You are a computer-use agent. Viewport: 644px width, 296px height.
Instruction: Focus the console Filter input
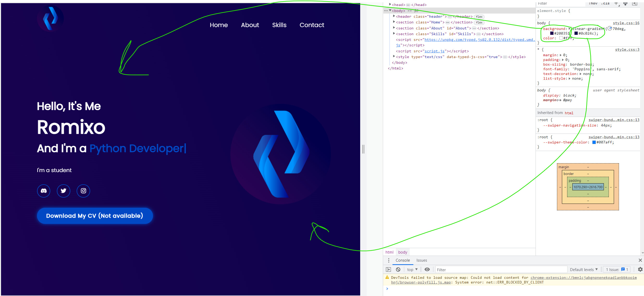pos(501,270)
